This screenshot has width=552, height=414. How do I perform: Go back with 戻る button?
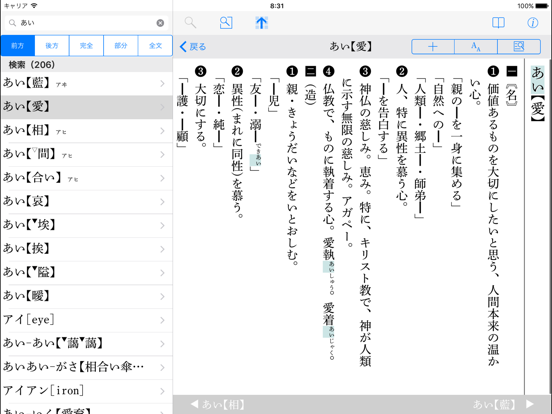point(193,46)
